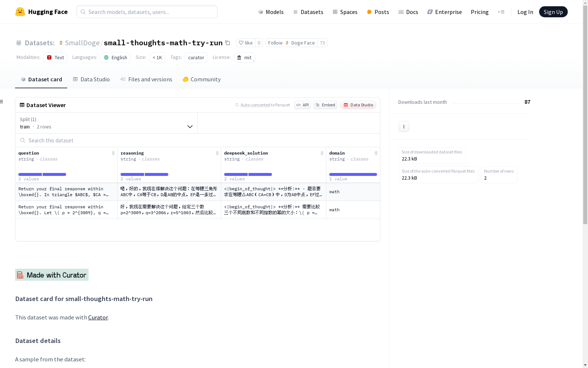Expand the Split train dropdown
The image size is (588, 368).
[107, 123]
